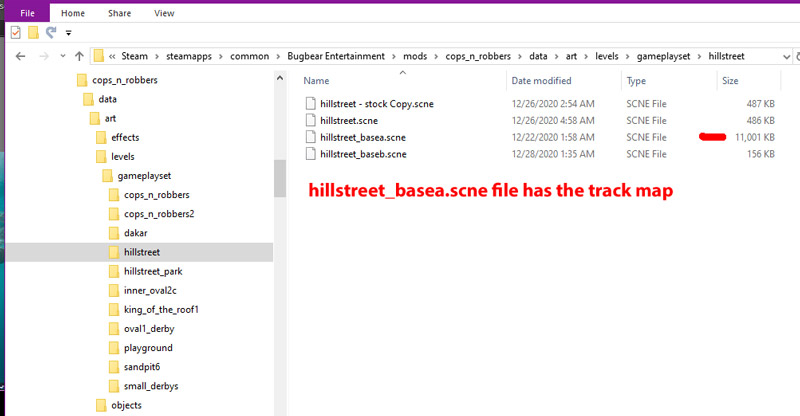Sort files by Date modified column

click(541, 81)
